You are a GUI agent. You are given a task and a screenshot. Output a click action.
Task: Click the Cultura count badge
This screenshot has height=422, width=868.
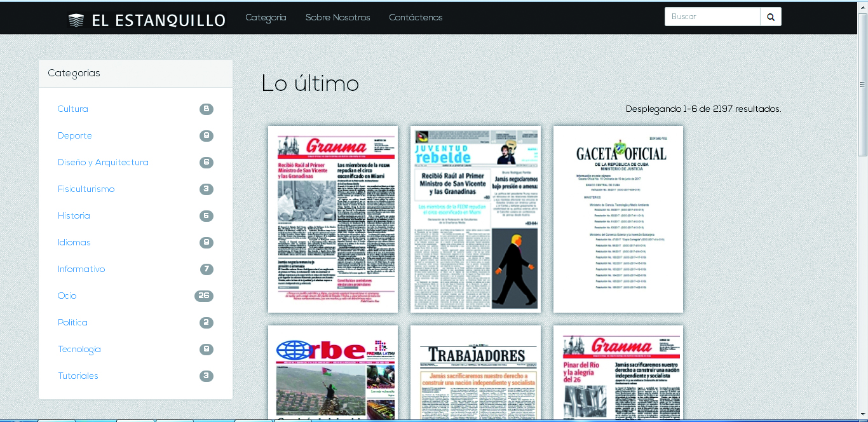click(x=207, y=109)
